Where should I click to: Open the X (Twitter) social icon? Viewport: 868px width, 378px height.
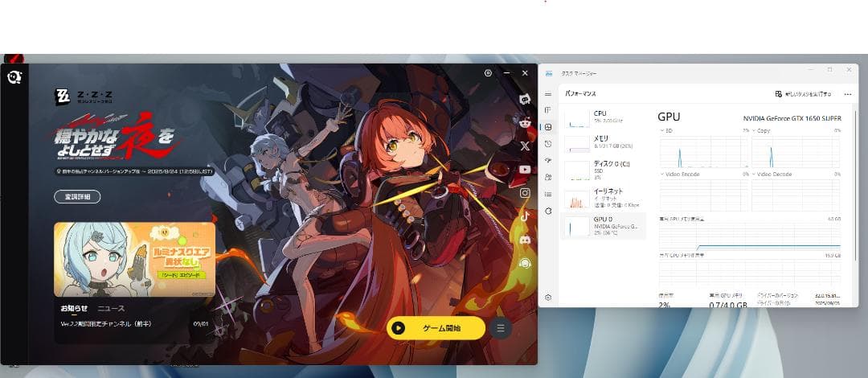525,146
